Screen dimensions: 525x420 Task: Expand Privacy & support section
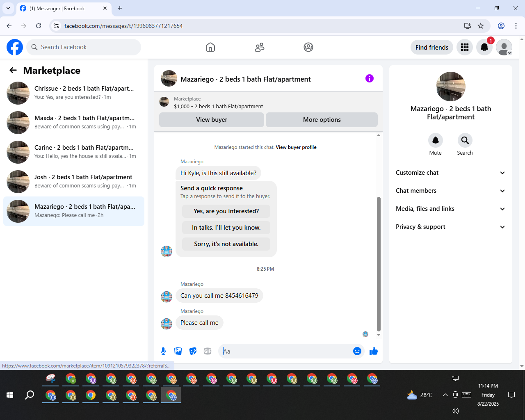451,227
